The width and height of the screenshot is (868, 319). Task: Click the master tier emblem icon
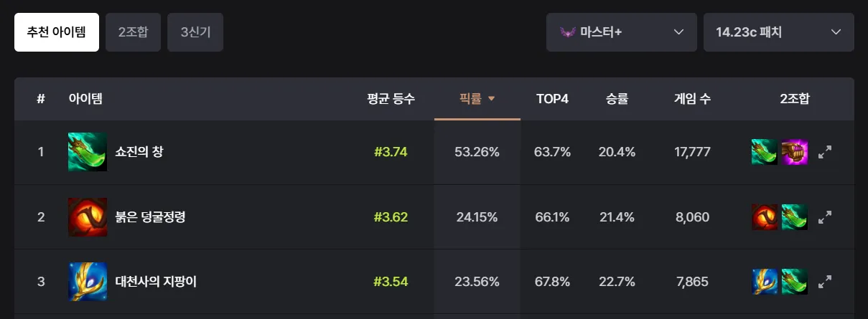point(567,32)
